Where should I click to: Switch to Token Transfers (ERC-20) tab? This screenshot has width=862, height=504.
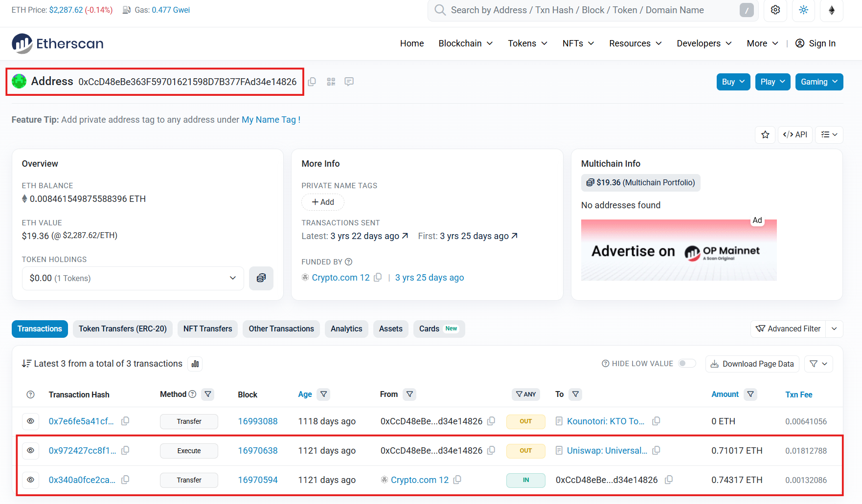click(x=123, y=329)
